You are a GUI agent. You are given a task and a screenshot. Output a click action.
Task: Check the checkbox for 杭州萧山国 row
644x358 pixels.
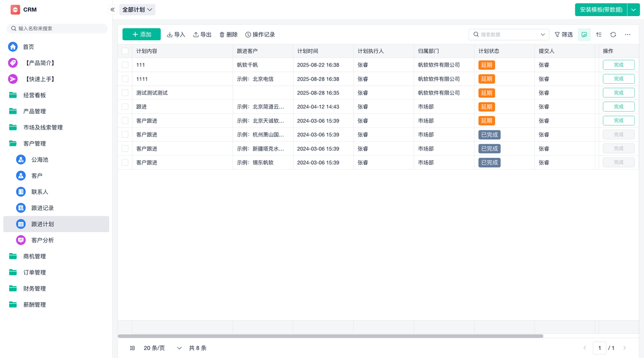[x=125, y=135]
